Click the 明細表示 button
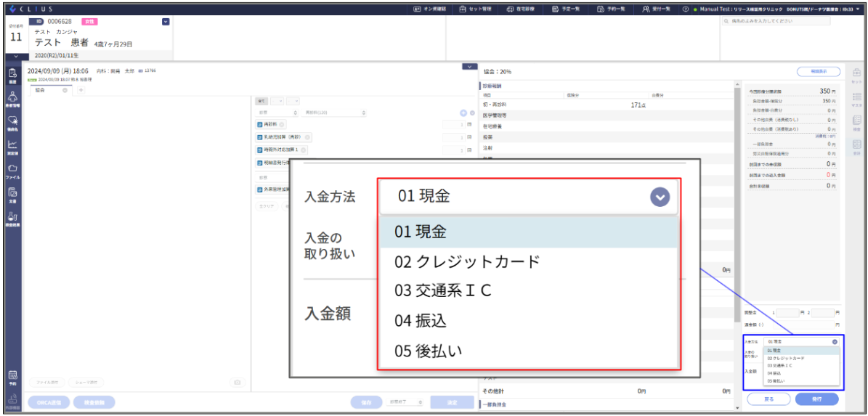 tap(819, 71)
